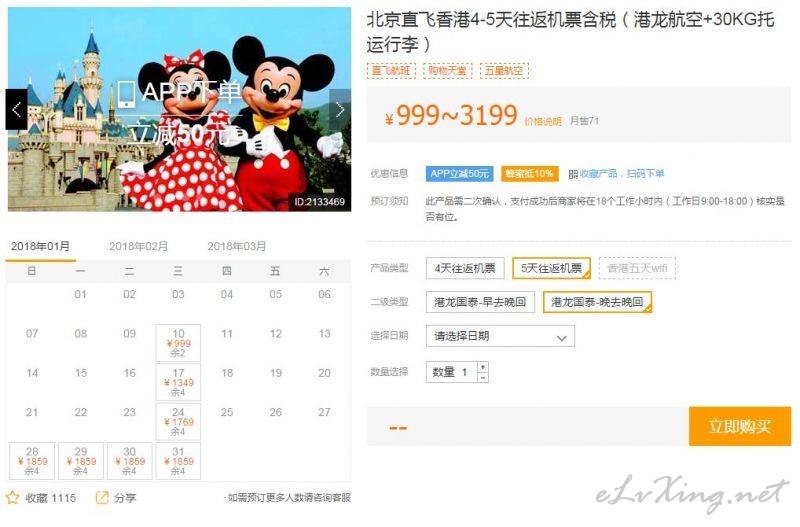Click the 立即购买 buy button
The height and width of the screenshot is (527, 800).
pos(739,426)
